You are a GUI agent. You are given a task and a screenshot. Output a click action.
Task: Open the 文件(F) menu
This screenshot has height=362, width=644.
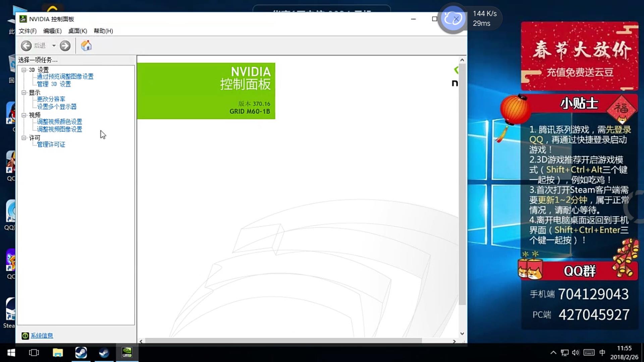tap(28, 31)
